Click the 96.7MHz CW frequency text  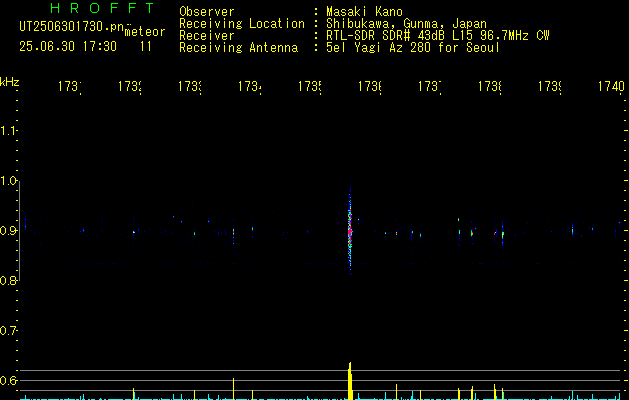pyautogui.click(x=515, y=36)
